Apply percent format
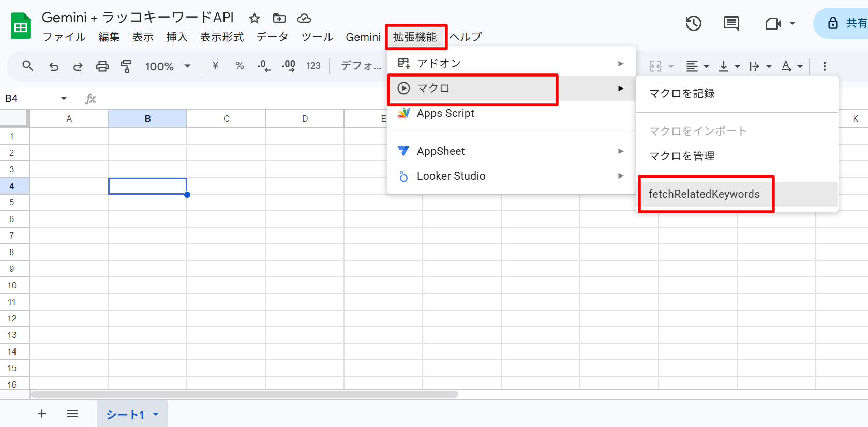The width and height of the screenshot is (868, 427). (240, 66)
